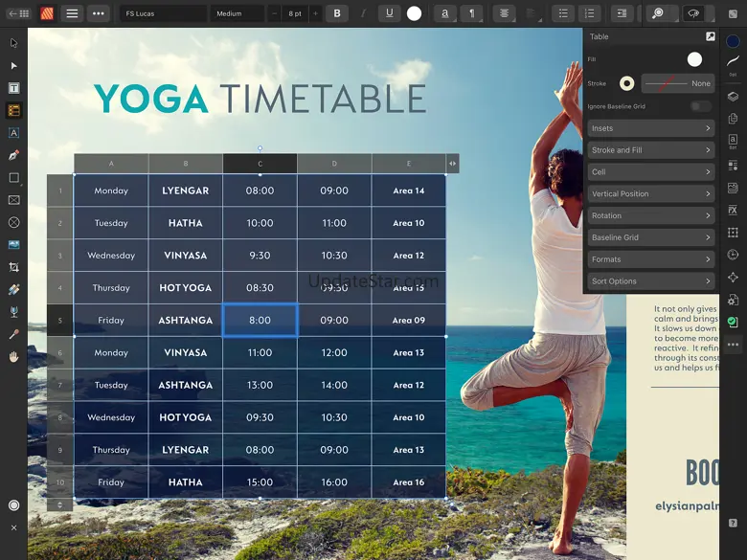This screenshot has height=560, width=747.
Task: Activate the Crop tool
Action: [13, 267]
